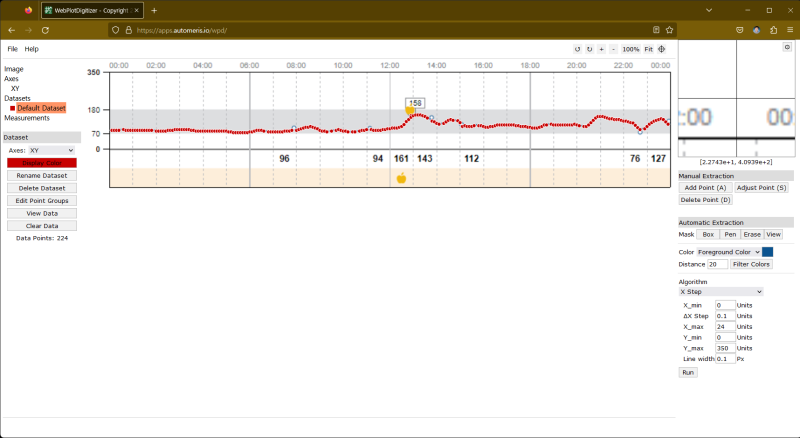Screen dimensions: 800x438
Task: Open the Firefox extensions icon
Action: (773, 30)
